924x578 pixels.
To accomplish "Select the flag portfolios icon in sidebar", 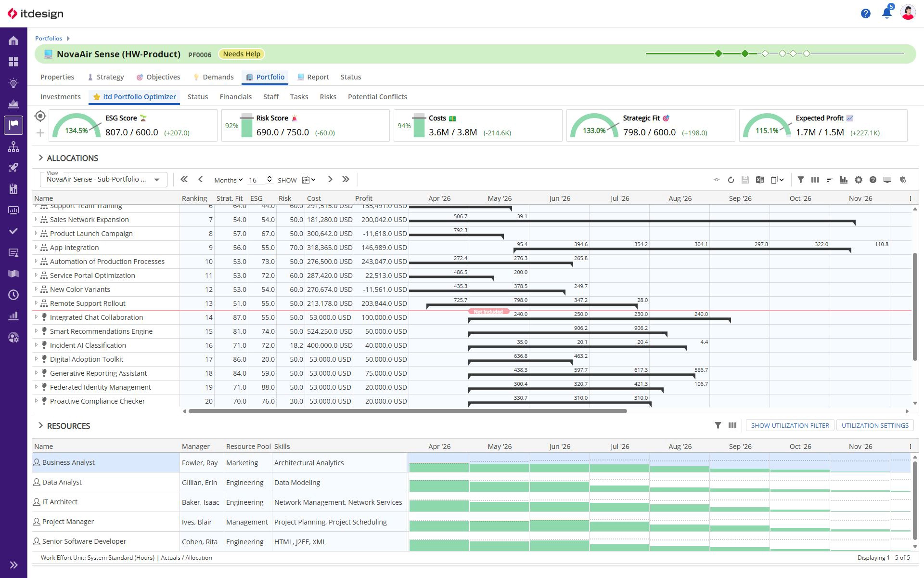I will (13, 125).
